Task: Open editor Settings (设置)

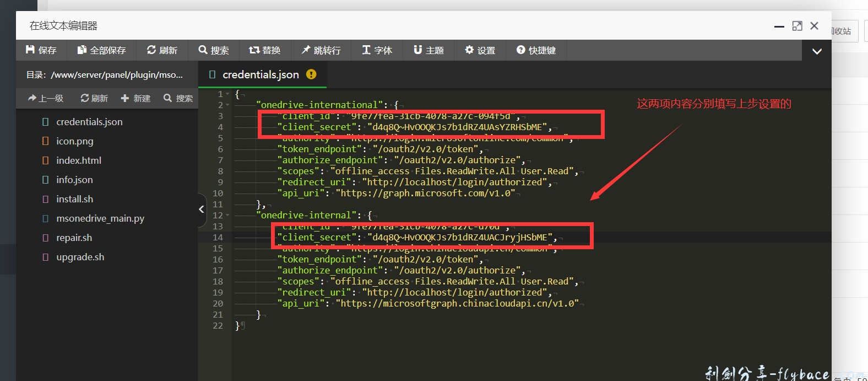Action: [480, 50]
